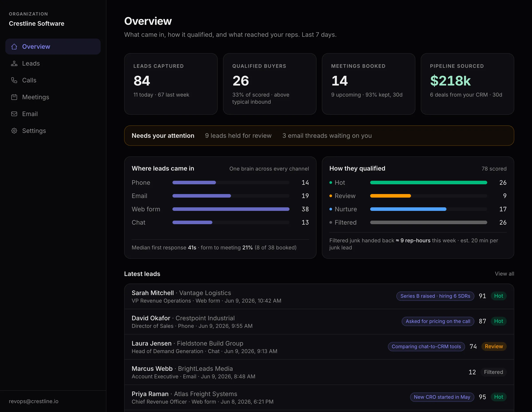Select the Leads Captured card

pyautogui.click(x=171, y=84)
